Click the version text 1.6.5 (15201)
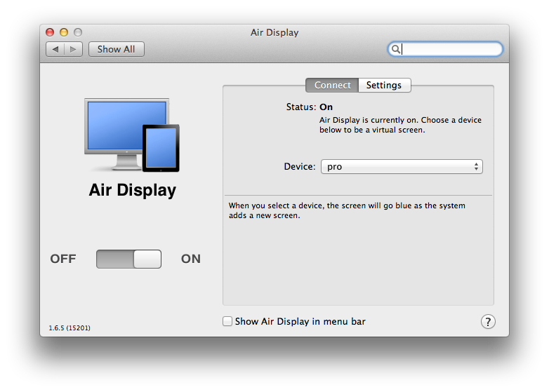This screenshot has height=392, width=549. (70, 328)
